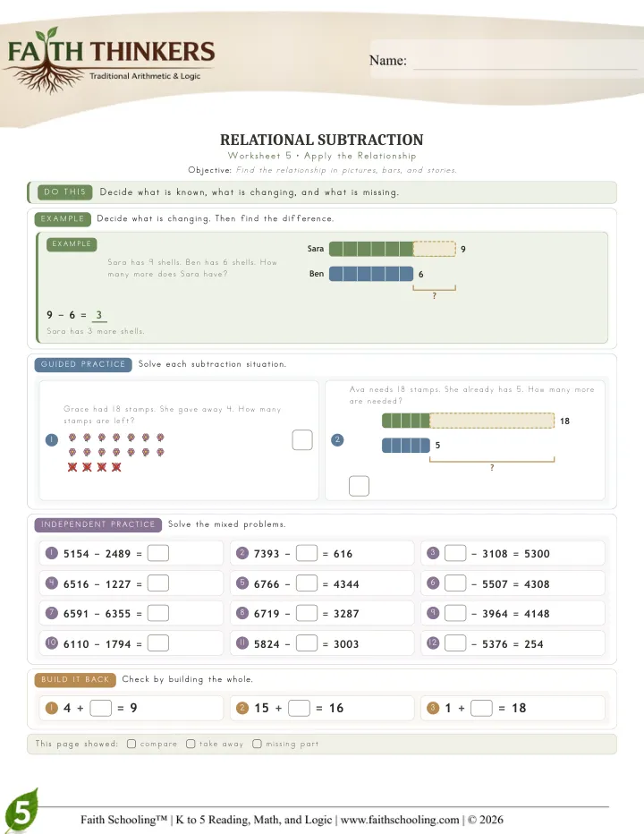
Task: Click the orange Build It Back badge 1
Action: [52, 708]
